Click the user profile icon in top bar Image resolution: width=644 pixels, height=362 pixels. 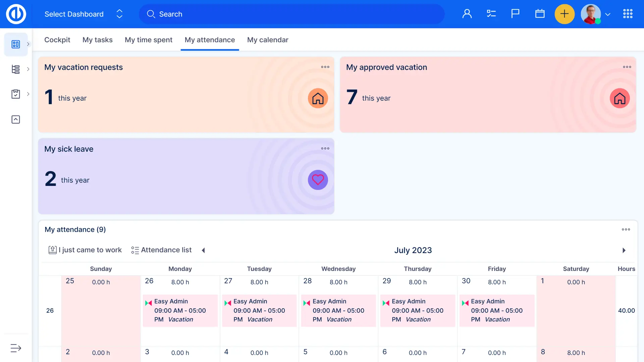pyautogui.click(x=467, y=14)
